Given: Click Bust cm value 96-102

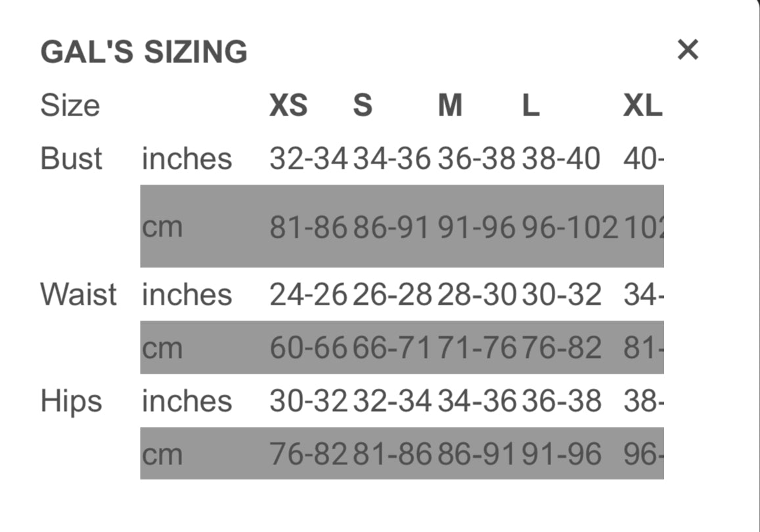Looking at the screenshot, I should pos(570,227).
